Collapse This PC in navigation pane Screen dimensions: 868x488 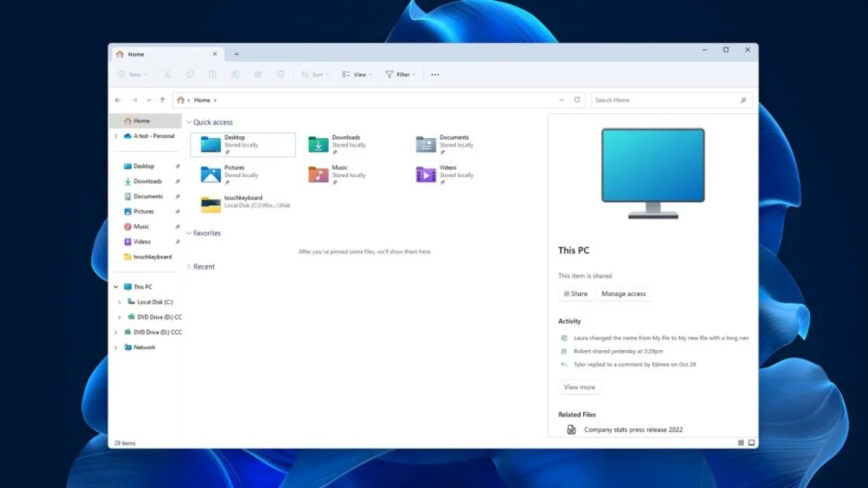point(116,287)
